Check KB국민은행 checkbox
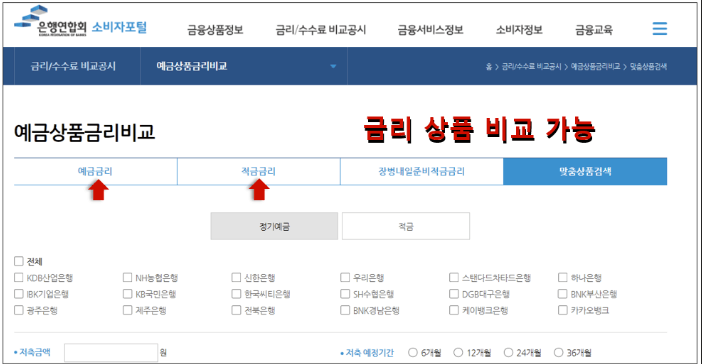Screen dimensions: 702x364 click(x=128, y=294)
